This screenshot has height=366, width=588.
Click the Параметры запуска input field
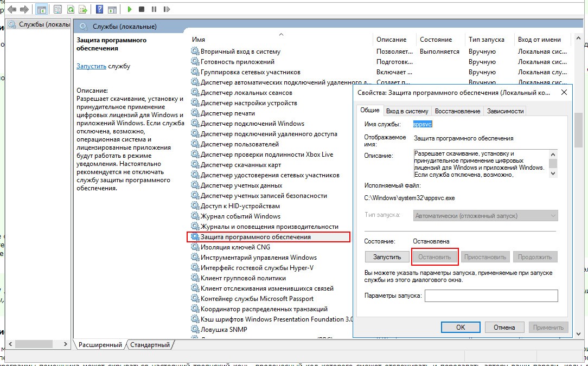491,296
